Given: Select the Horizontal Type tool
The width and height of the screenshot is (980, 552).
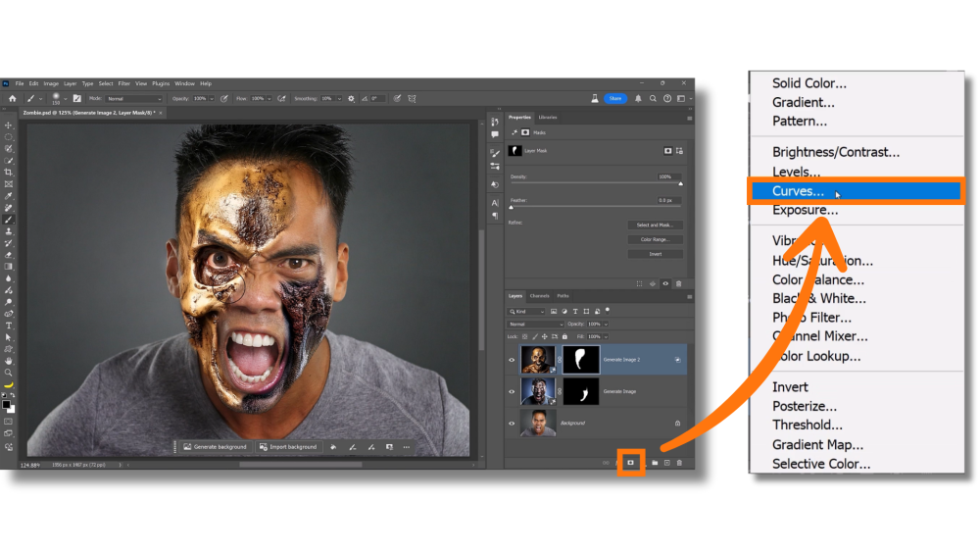Looking at the screenshot, I should point(9,326).
